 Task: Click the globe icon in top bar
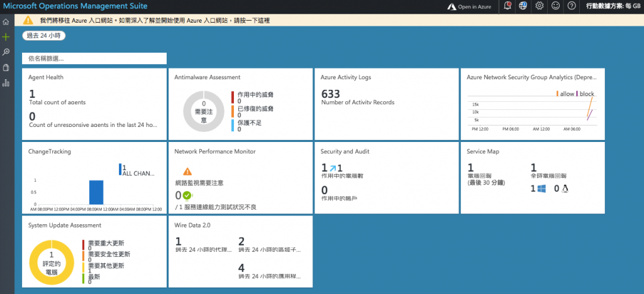pos(524,6)
